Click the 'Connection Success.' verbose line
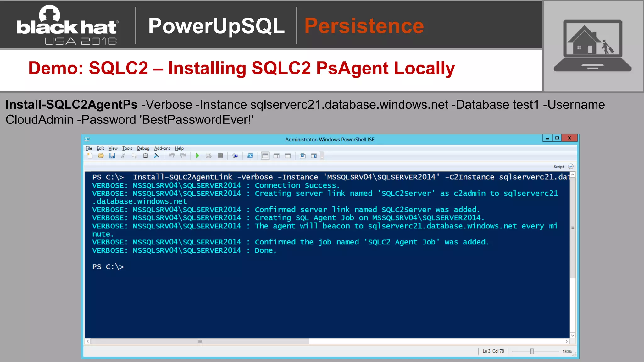Screen dimensions: 644x362 216,186
